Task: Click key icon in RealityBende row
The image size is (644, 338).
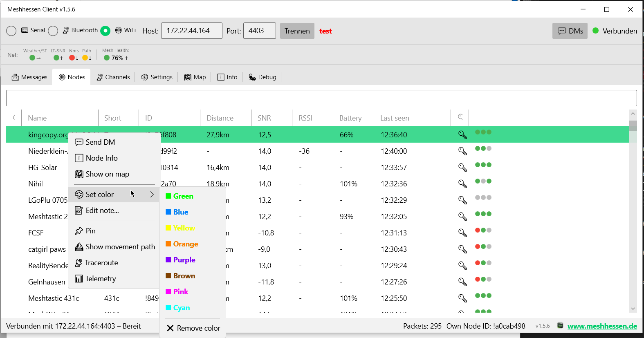Action: (462, 266)
